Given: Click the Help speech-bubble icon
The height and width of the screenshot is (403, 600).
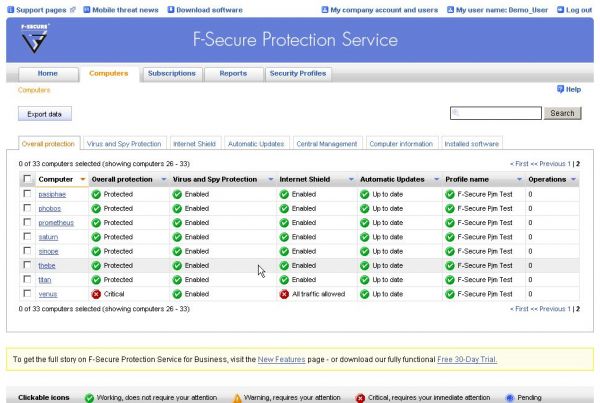Looking at the screenshot, I should [x=560, y=89].
